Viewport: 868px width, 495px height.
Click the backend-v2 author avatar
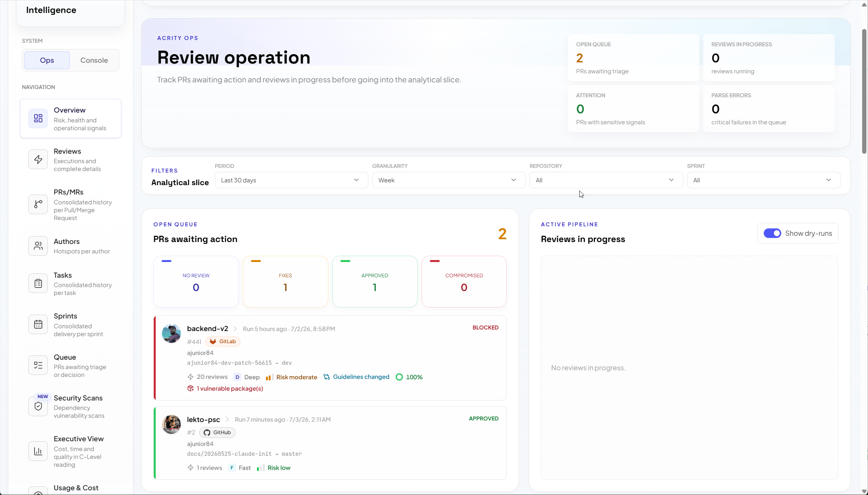pos(171,333)
